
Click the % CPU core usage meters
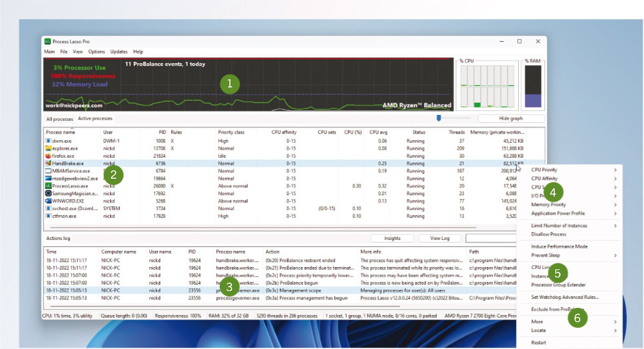[487, 86]
